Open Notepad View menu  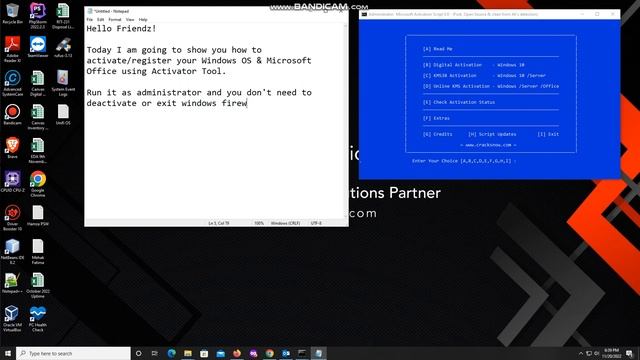click(x=130, y=20)
